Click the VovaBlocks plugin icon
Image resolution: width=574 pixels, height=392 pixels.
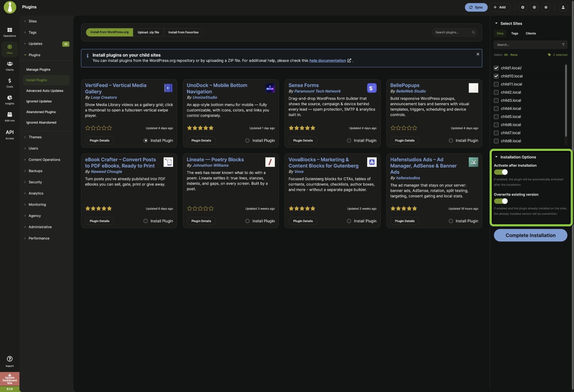[x=372, y=162]
